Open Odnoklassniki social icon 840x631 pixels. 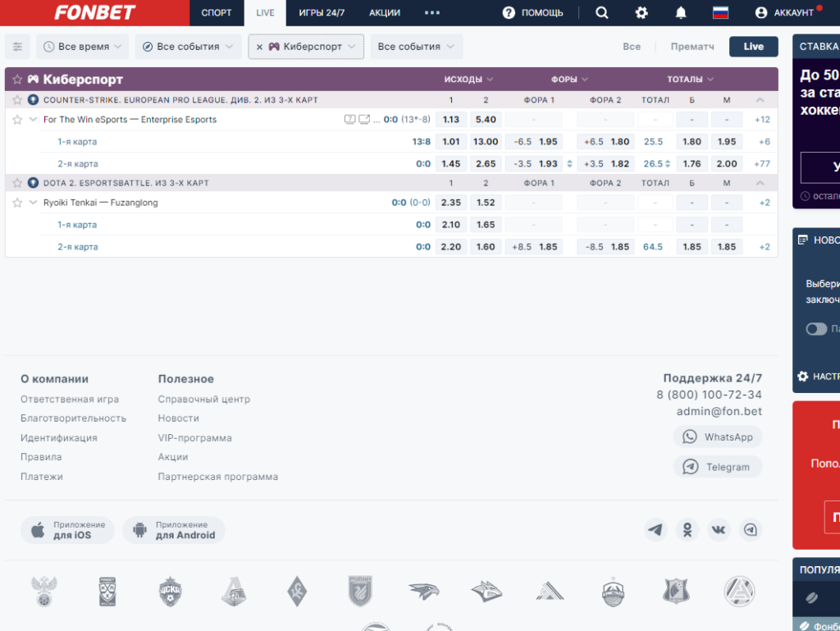(687, 530)
